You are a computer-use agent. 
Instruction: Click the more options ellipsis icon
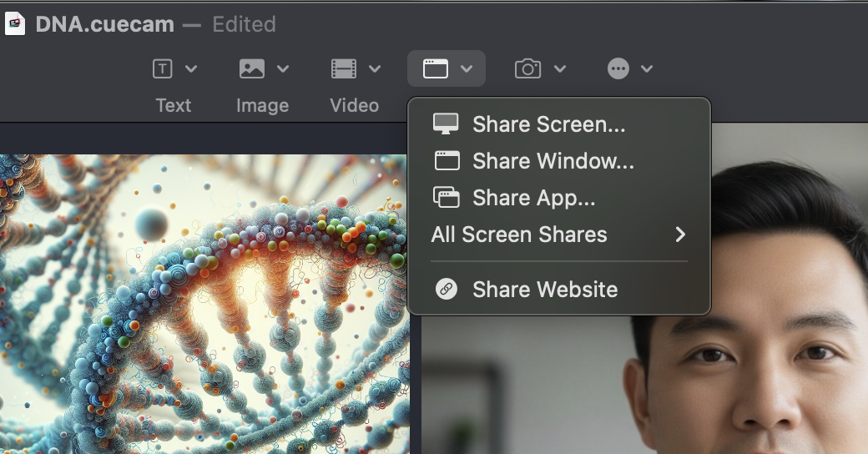coord(618,68)
